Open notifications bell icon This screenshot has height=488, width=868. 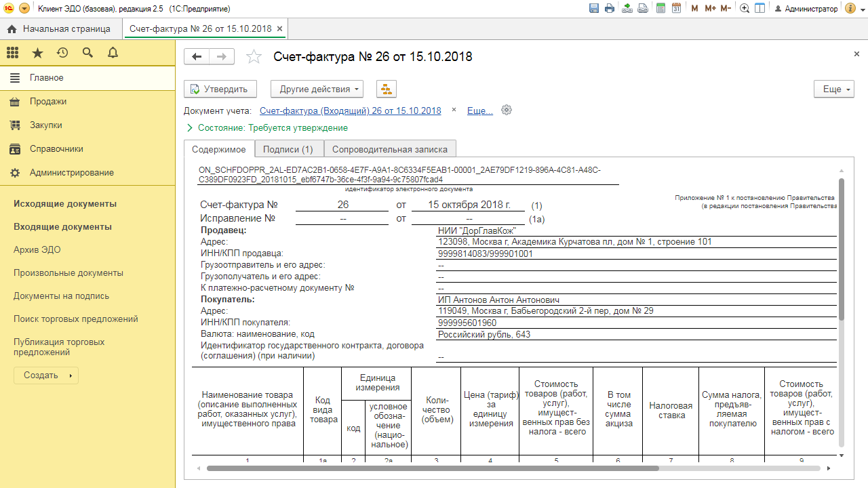(113, 53)
